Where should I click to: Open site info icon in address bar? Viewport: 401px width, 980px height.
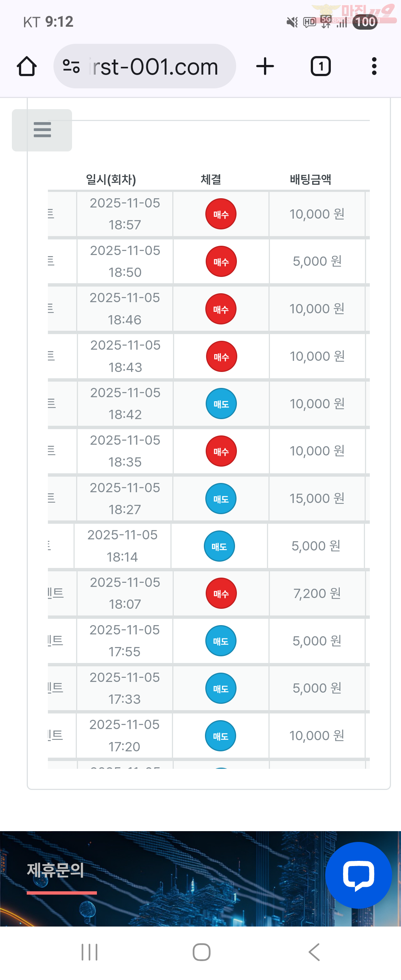pyautogui.click(x=71, y=66)
